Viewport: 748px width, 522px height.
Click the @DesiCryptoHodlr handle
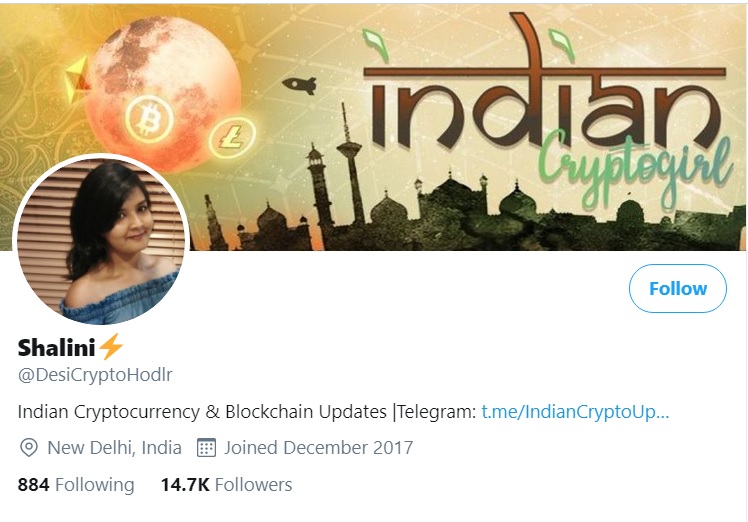95,375
